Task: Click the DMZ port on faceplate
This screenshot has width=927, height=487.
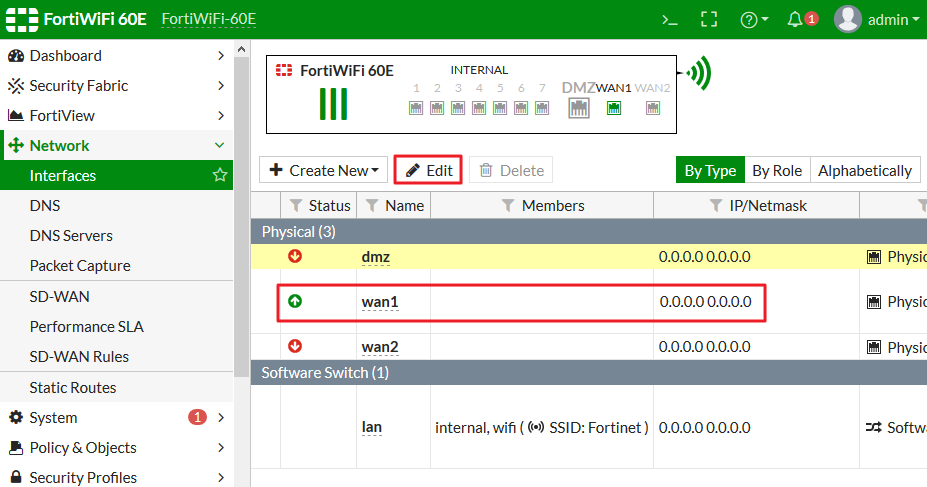Action: point(579,108)
